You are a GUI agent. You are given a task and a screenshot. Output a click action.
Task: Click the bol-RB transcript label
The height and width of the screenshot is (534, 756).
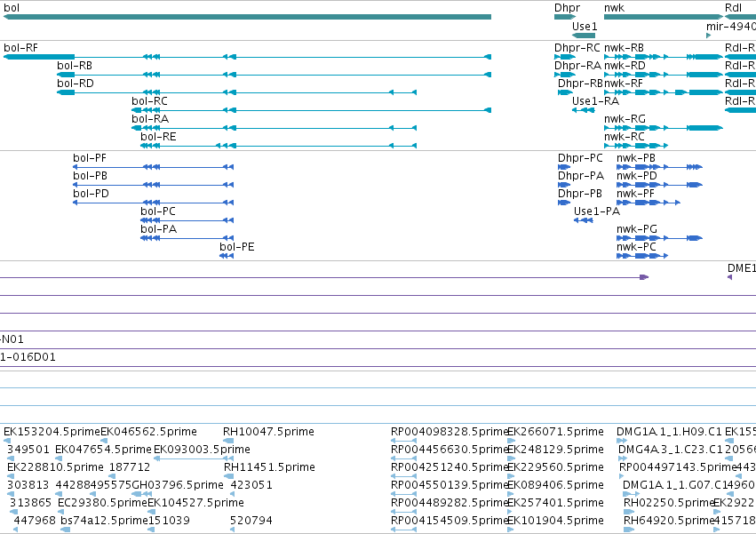(75, 66)
